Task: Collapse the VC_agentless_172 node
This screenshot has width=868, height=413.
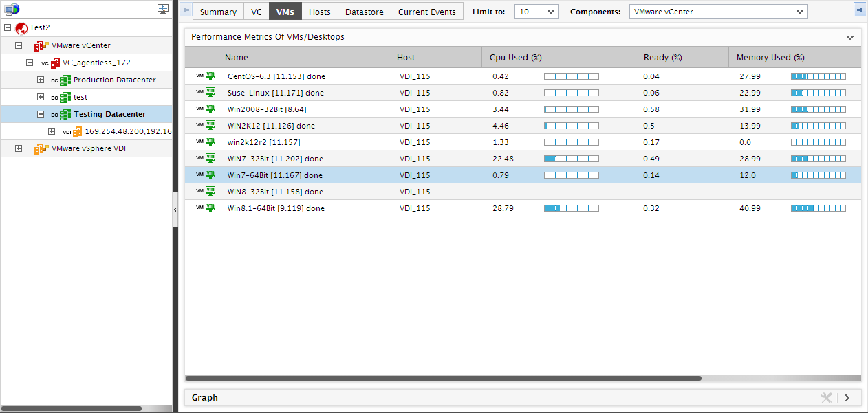Action: 30,63
